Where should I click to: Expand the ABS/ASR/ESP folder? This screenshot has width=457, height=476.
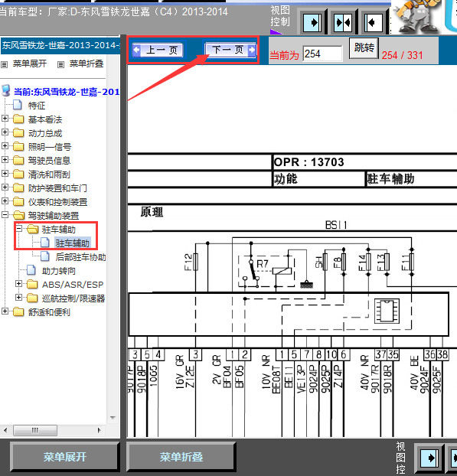pos(19,284)
